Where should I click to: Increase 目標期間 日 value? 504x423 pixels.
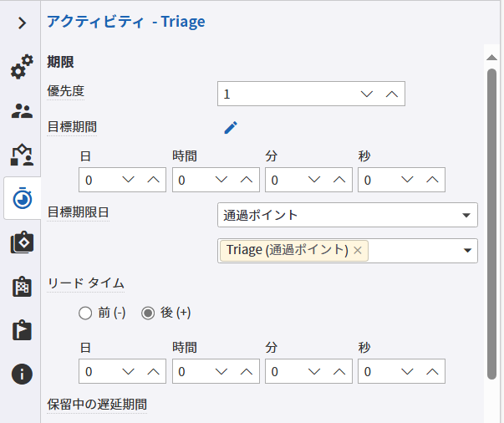(x=153, y=180)
